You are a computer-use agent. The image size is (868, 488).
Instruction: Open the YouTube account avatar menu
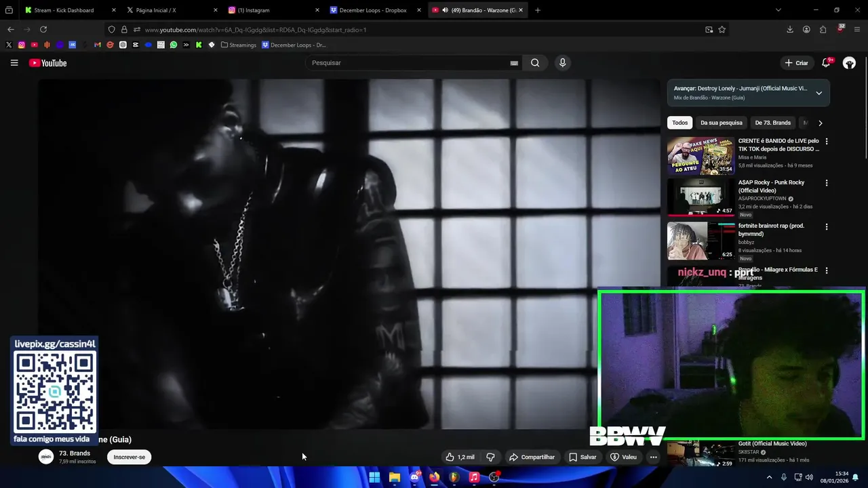click(849, 63)
